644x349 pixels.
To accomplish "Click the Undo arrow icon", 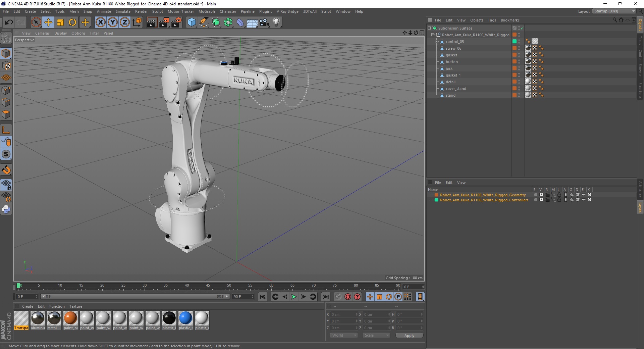I will [x=9, y=22].
